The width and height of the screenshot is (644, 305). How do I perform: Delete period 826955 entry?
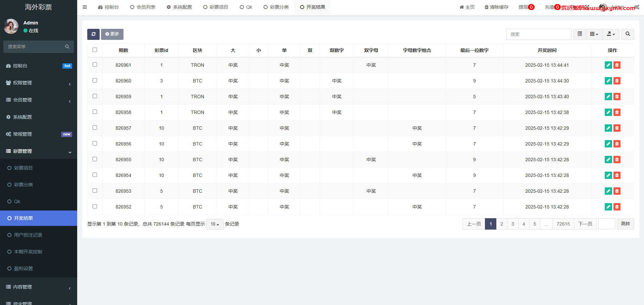(617, 160)
